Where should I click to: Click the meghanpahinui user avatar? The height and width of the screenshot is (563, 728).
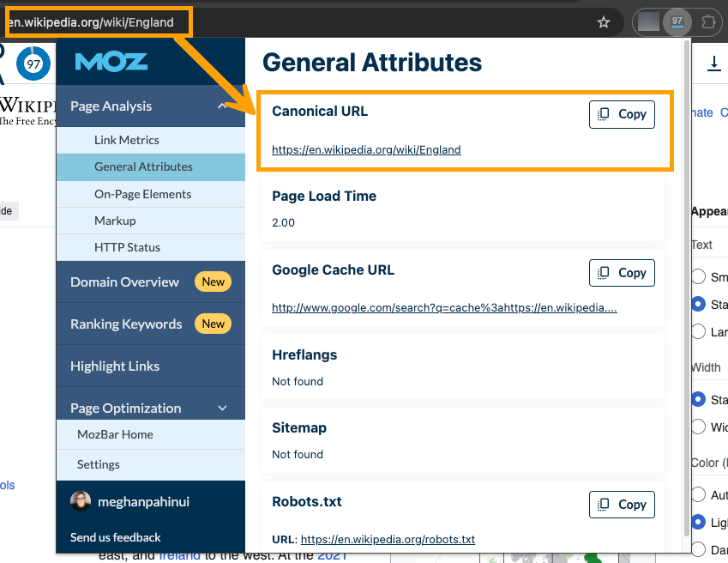81,501
